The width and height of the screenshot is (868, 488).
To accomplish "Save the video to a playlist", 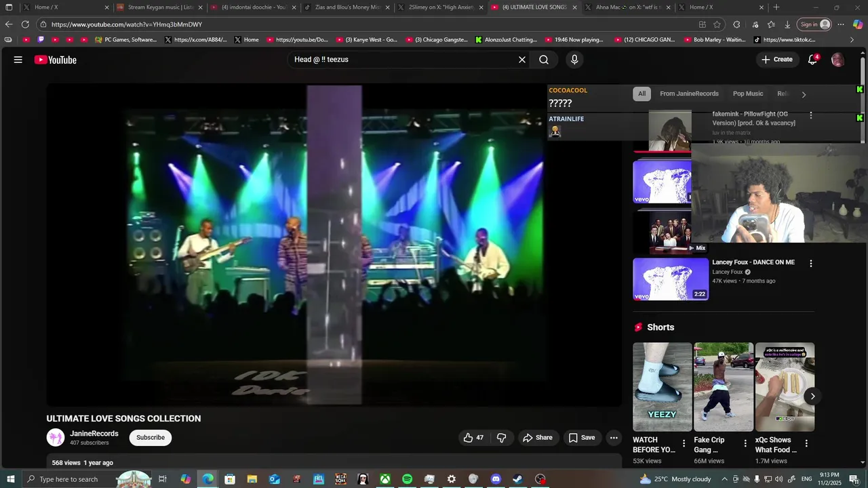I will click(x=582, y=438).
